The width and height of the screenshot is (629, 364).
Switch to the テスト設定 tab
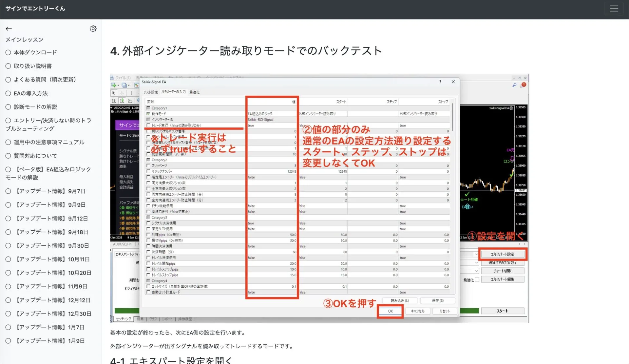(151, 92)
